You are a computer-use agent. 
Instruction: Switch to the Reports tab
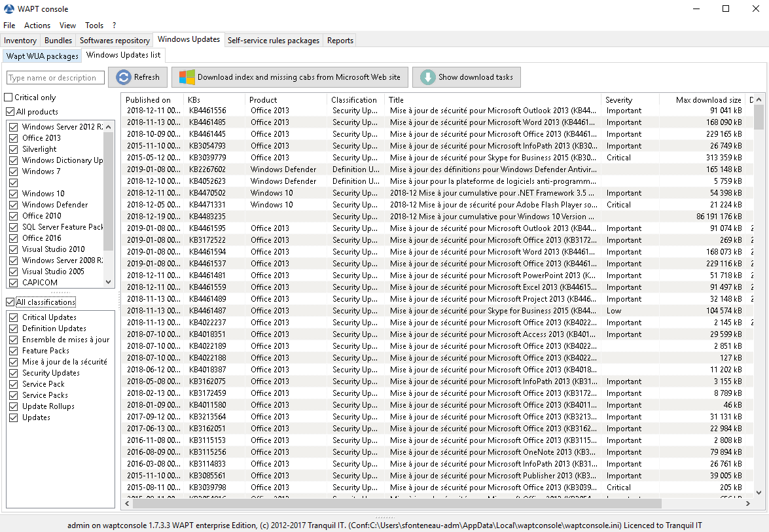click(340, 40)
